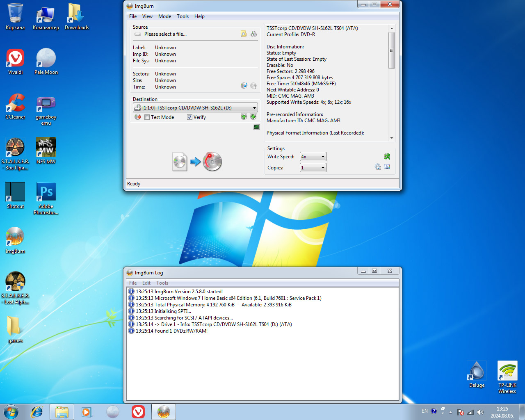
Task: Click 'Supported Write Speeds: 4x; 8x; 12x; 16x' line
Action: point(309,102)
